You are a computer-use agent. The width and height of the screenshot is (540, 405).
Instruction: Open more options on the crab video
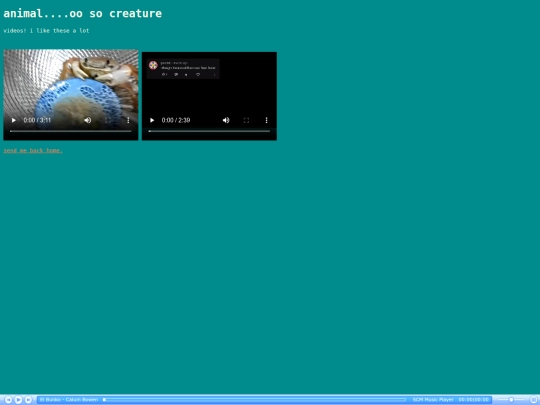128,120
